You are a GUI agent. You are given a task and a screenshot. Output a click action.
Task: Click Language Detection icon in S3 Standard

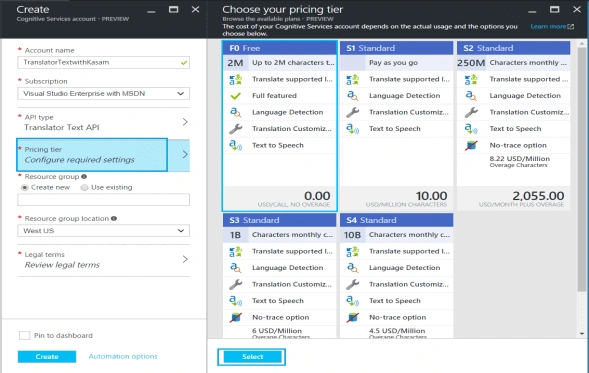(x=236, y=268)
